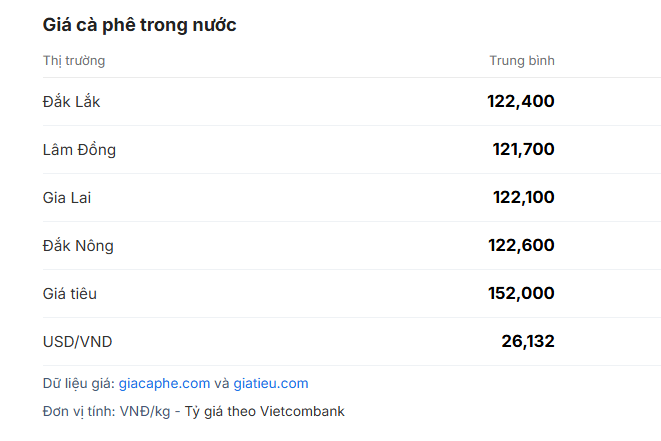Open the giacaphe.com link
The width and height of the screenshot is (661, 441).
click(164, 383)
